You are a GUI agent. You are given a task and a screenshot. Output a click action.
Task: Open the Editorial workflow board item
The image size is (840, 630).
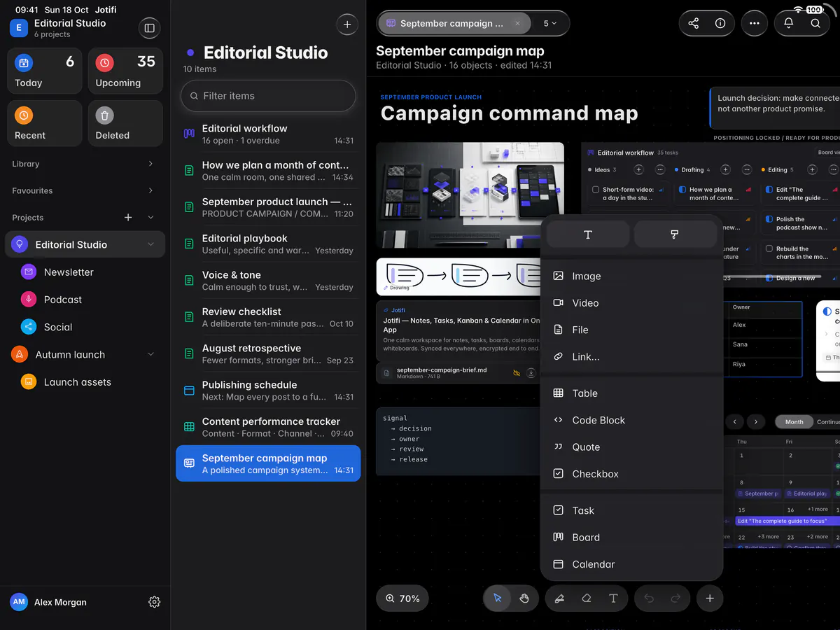tap(268, 134)
